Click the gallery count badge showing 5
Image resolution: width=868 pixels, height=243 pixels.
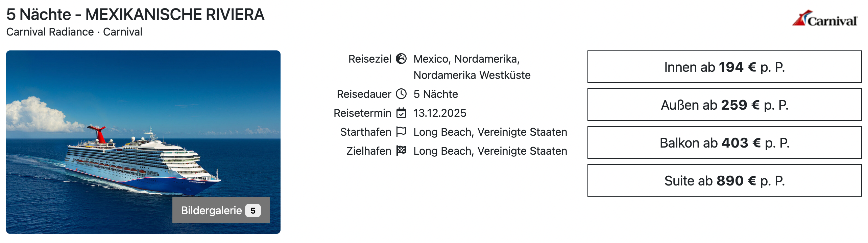tap(253, 211)
